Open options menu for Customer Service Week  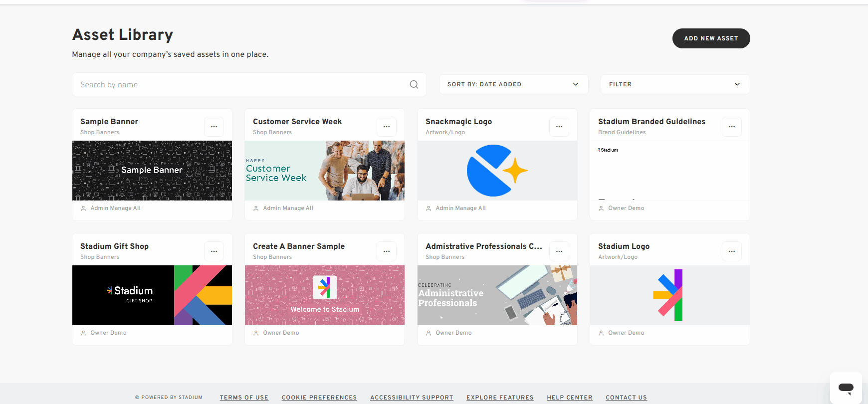[387, 127]
